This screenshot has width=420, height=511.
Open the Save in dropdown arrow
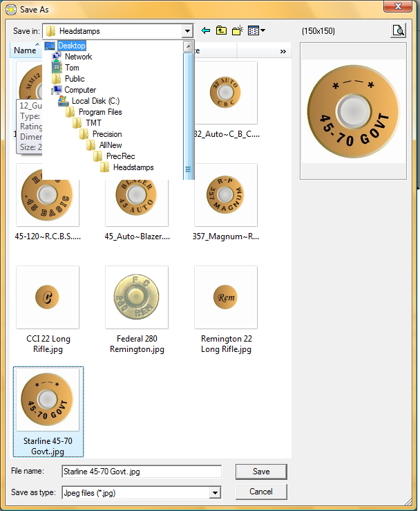(187, 31)
